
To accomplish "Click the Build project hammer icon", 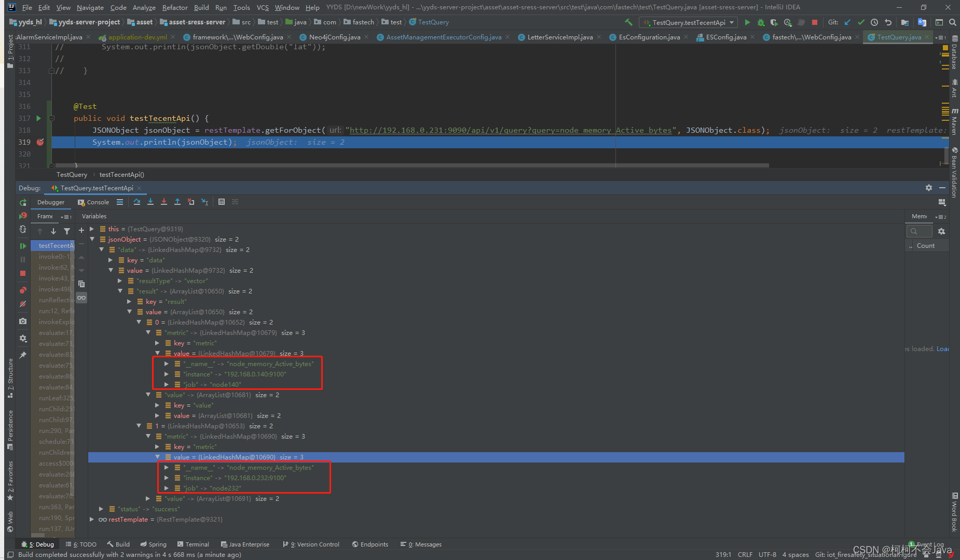I will [628, 22].
